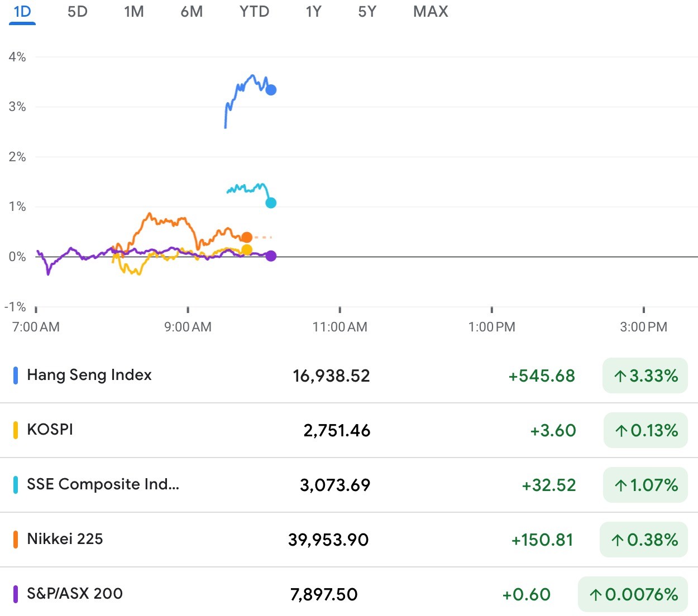The image size is (698, 616).
Task: Select the 5Y time range
Action: (x=367, y=12)
